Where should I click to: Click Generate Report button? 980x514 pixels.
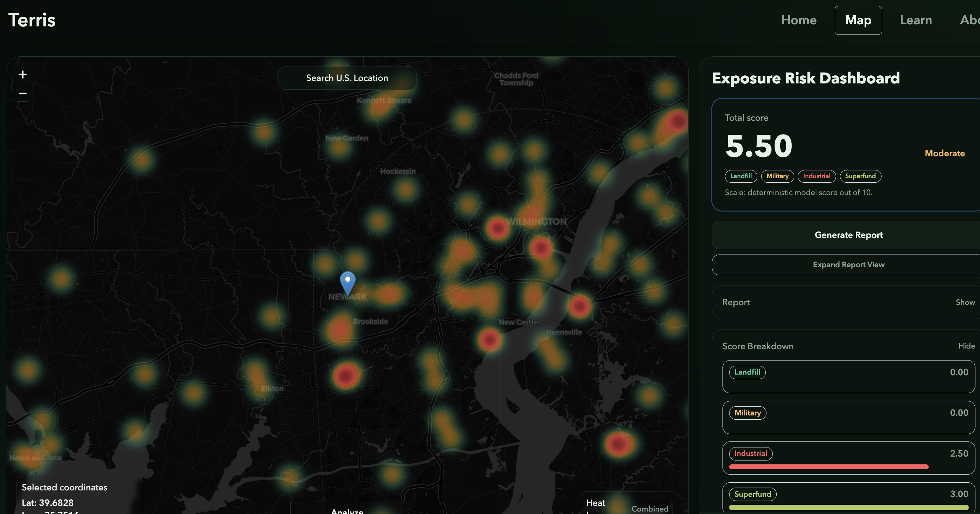click(x=848, y=235)
